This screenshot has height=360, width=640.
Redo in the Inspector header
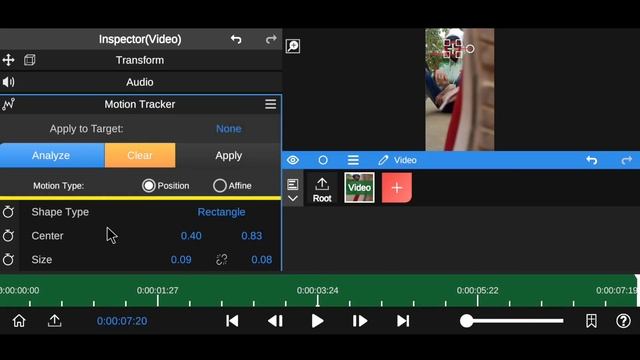271,39
